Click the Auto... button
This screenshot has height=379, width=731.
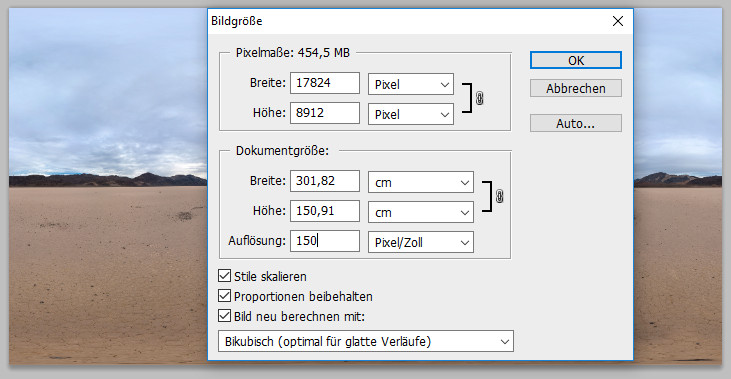[576, 124]
